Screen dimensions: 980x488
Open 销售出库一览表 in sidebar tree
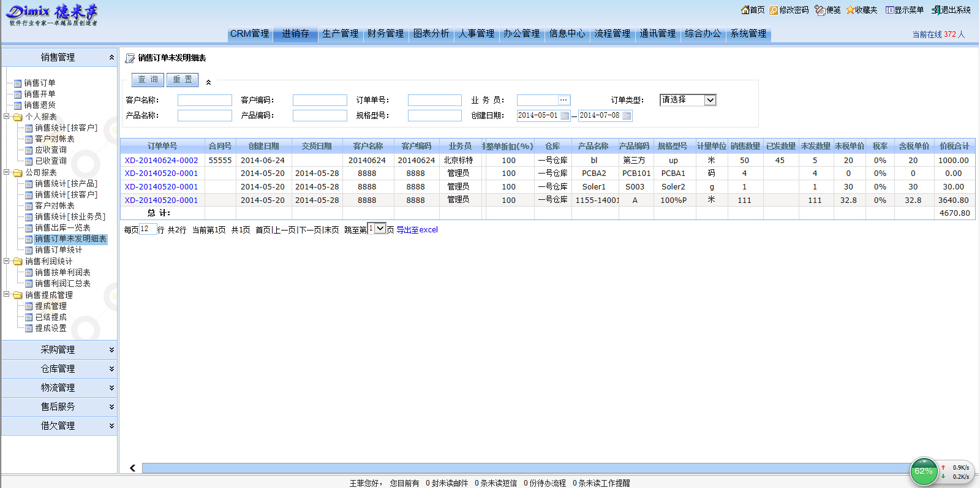pyautogui.click(x=62, y=228)
